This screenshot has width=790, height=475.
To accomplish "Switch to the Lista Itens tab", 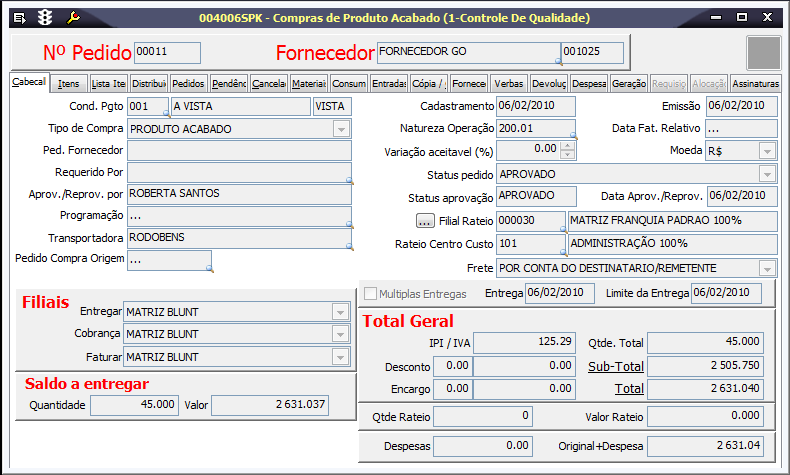I will (x=108, y=84).
